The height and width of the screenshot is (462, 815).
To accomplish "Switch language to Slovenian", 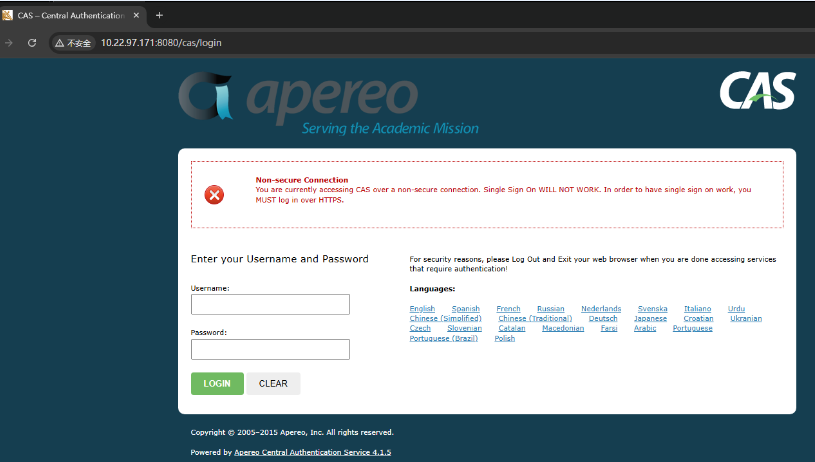I will point(464,328).
